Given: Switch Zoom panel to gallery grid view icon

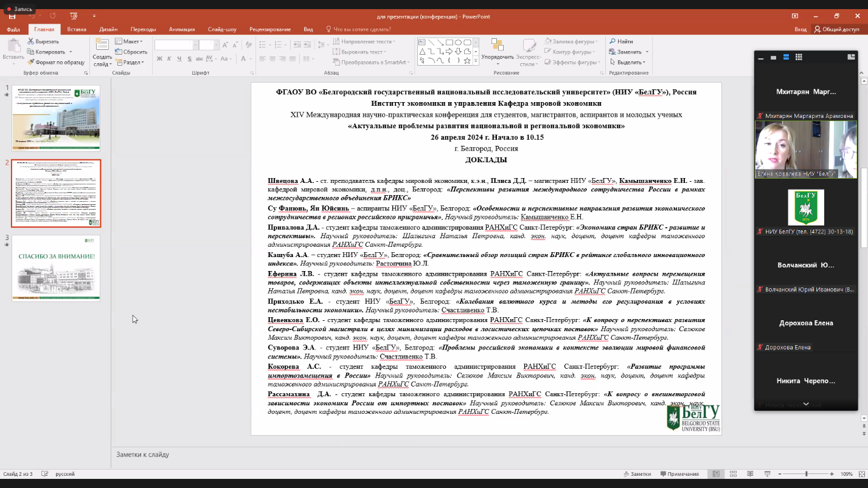Looking at the screenshot, I should pyautogui.click(x=799, y=57).
